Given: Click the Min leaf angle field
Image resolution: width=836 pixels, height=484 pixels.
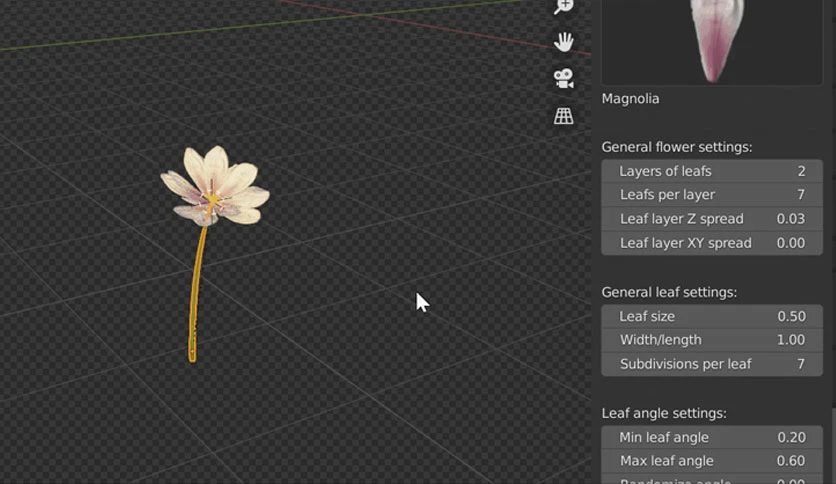Looking at the screenshot, I should coord(712,437).
